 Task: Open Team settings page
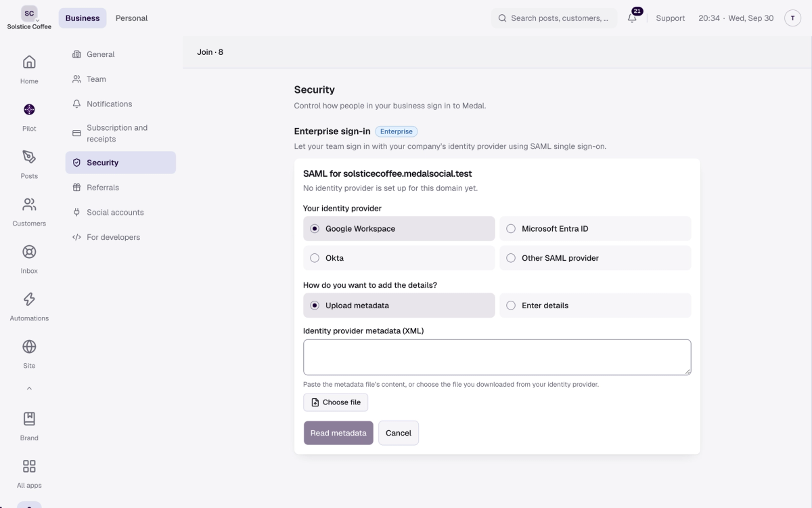point(120,79)
